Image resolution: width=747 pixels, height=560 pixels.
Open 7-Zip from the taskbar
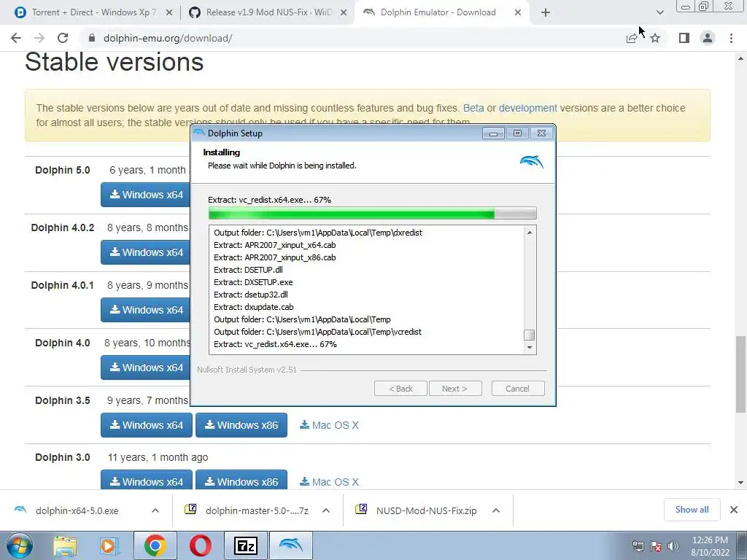click(246, 545)
